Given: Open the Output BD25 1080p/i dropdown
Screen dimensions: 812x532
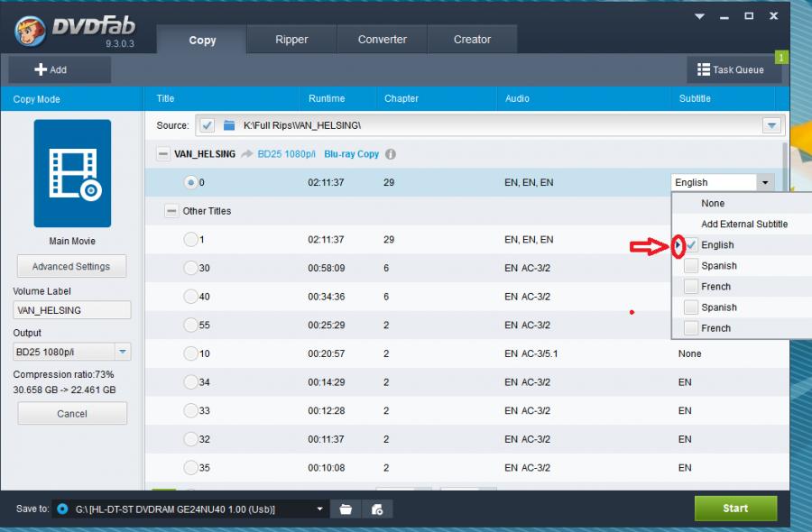Looking at the screenshot, I should point(122,352).
